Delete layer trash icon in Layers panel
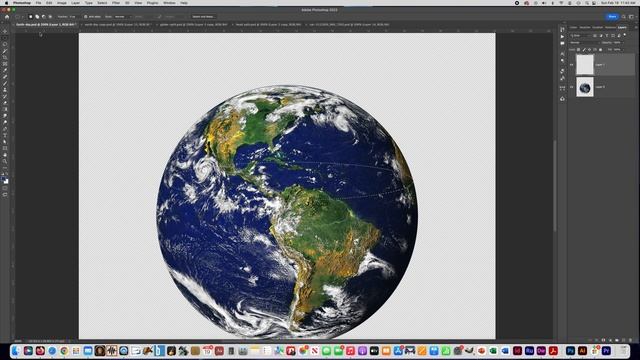Viewport: 640px width, 360px height. 630,340
